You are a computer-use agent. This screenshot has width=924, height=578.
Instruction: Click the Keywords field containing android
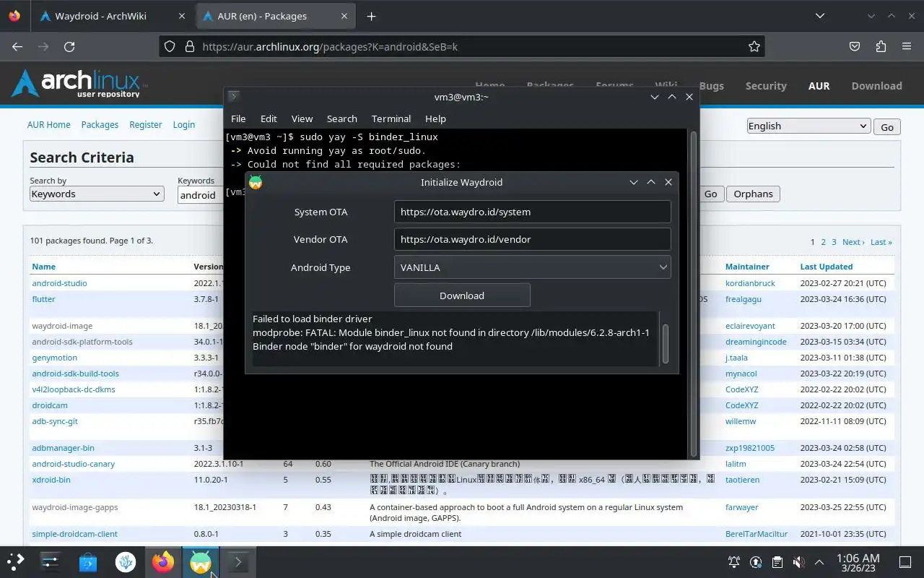[x=201, y=194]
